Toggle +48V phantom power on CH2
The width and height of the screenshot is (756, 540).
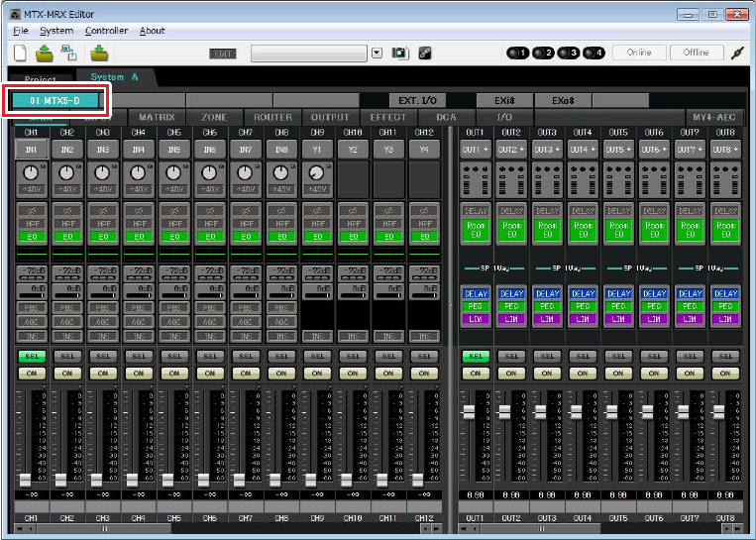pyautogui.click(x=67, y=190)
